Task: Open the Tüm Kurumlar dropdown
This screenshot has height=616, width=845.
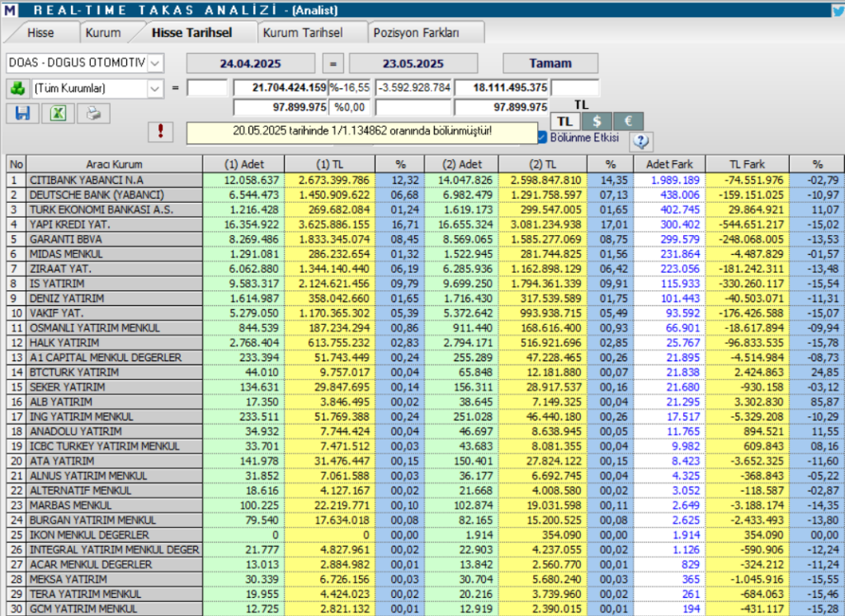Action: coord(155,87)
